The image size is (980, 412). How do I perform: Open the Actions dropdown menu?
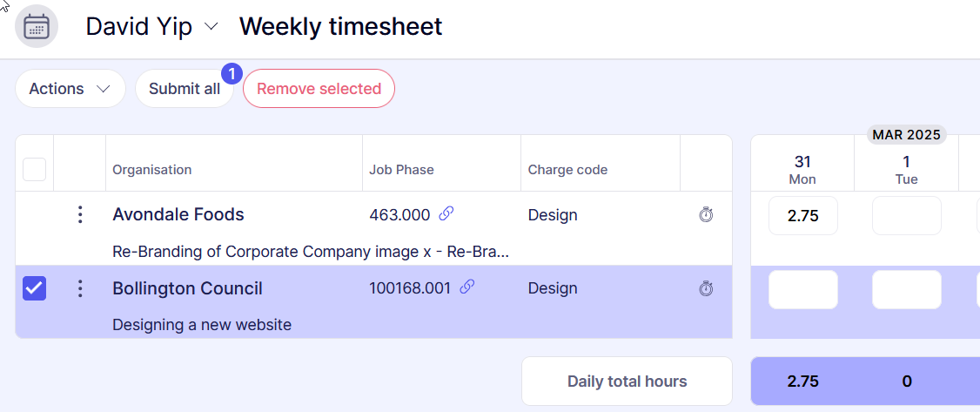(70, 89)
